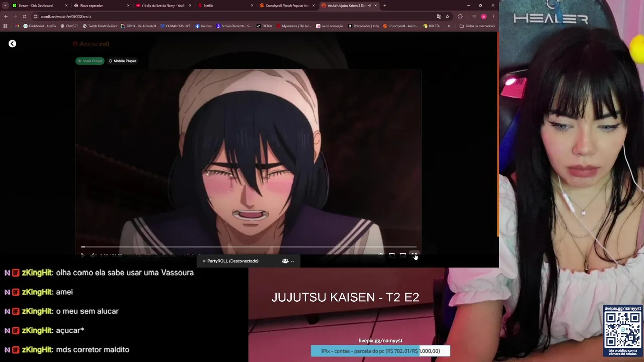Click the page vertical scrollbar

[497, 134]
